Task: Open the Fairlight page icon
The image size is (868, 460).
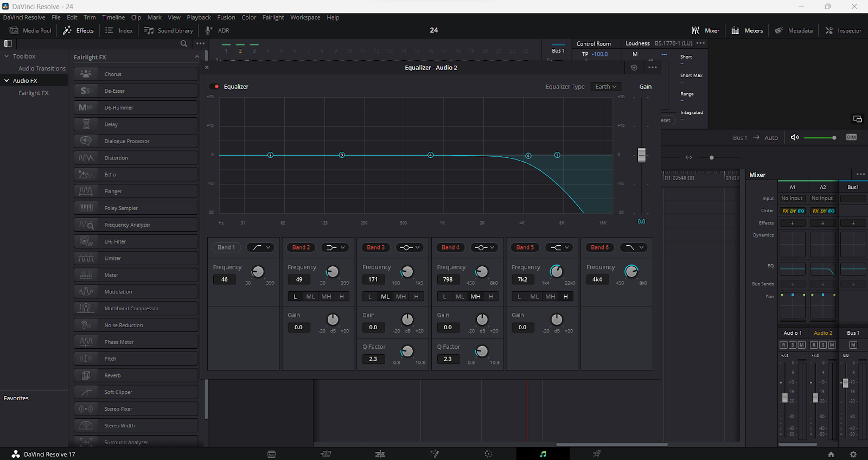Action: tap(543, 454)
